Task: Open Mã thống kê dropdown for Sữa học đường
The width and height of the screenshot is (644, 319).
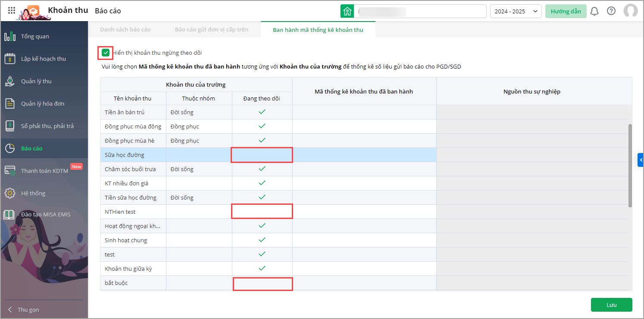Action: coord(364,155)
